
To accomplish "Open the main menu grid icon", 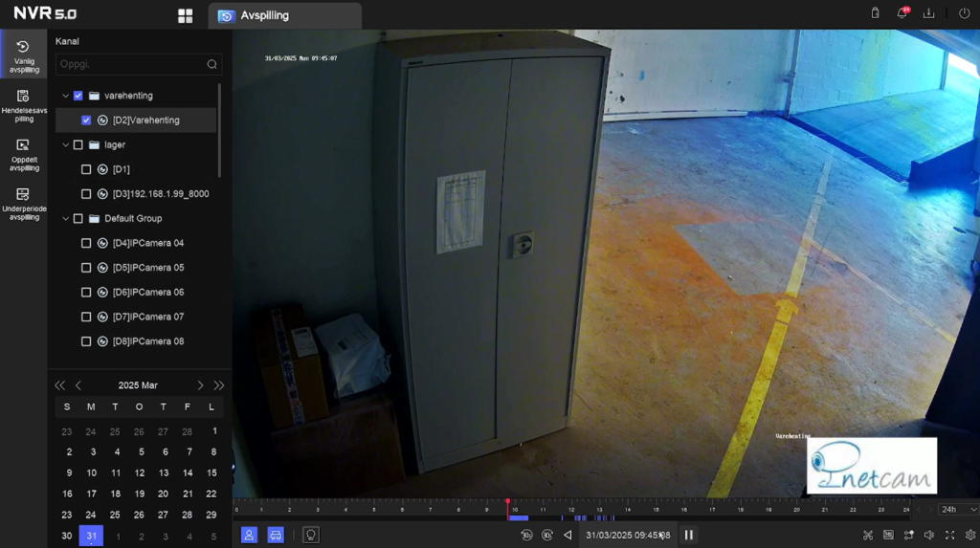I will [x=186, y=16].
